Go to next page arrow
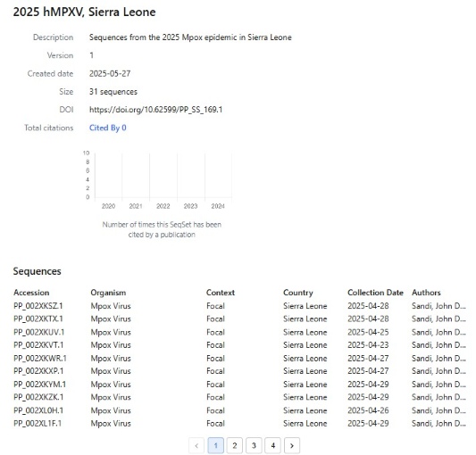Image resolution: width=476 pixels, height=455 pixels. pos(292,445)
